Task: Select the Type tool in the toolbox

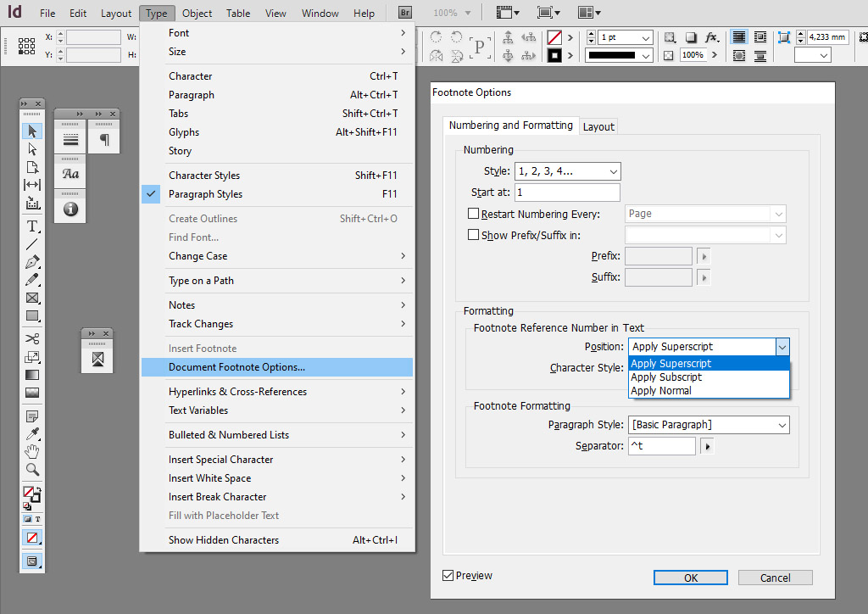Action: 32,226
